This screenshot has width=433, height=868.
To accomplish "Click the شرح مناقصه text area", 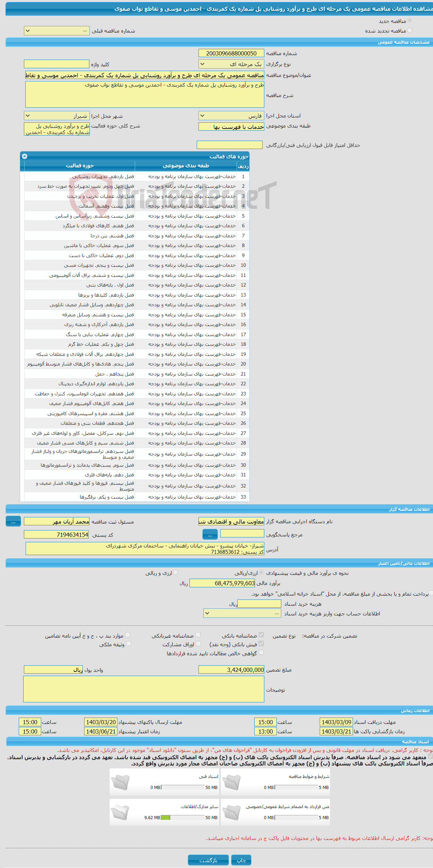I will (x=145, y=94).
